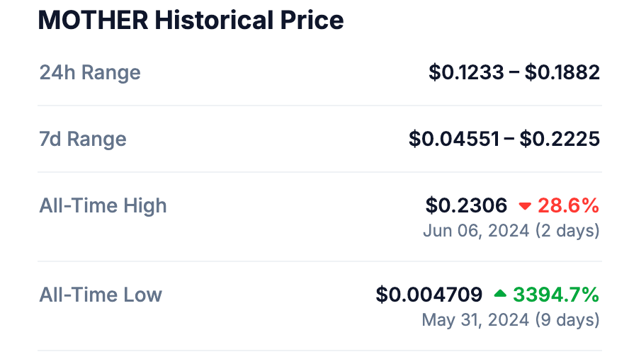
Task: Click the red down arrow beside 28.6%
Action: coord(525,206)
